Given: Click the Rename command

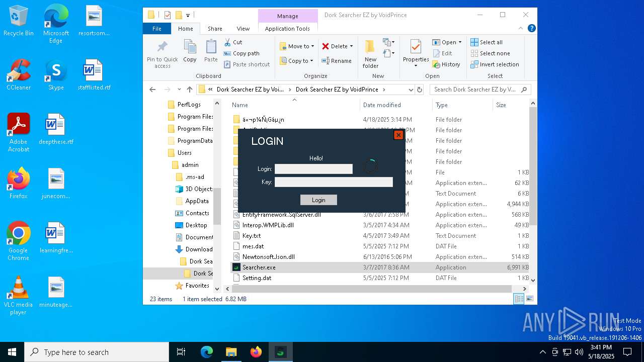Looking at the screenshot, I should (337, 61).
